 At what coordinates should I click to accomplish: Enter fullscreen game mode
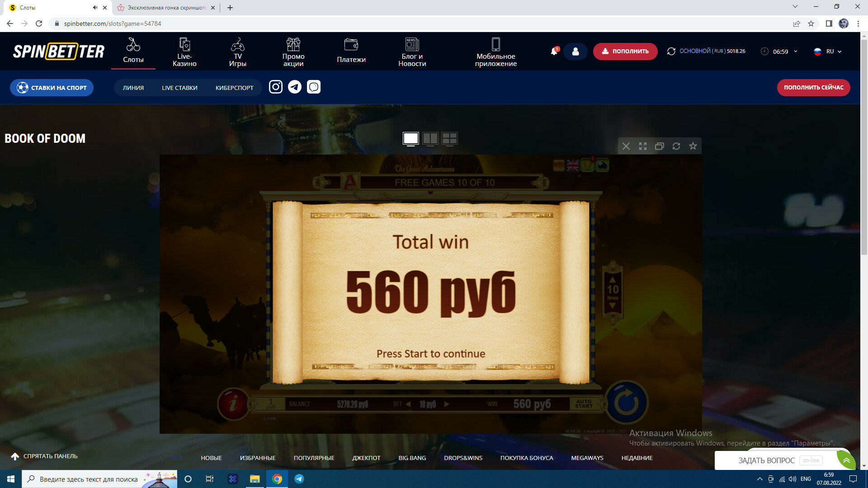point(642,146)
